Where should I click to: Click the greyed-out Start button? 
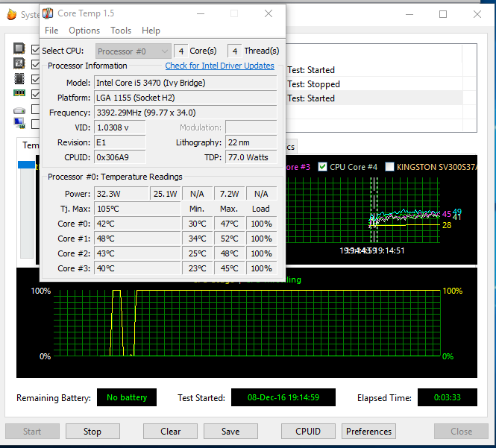pos(32,432)
